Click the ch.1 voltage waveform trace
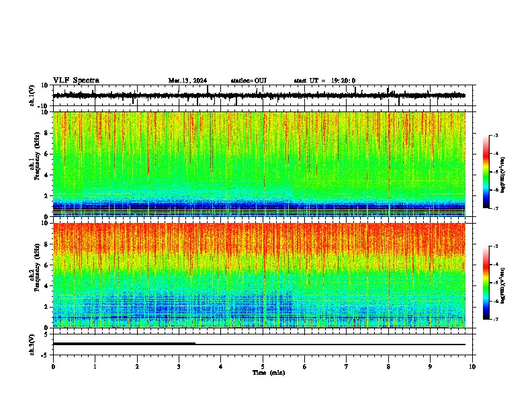The height and width of the screenshot is (411, 532). [259, 95]
